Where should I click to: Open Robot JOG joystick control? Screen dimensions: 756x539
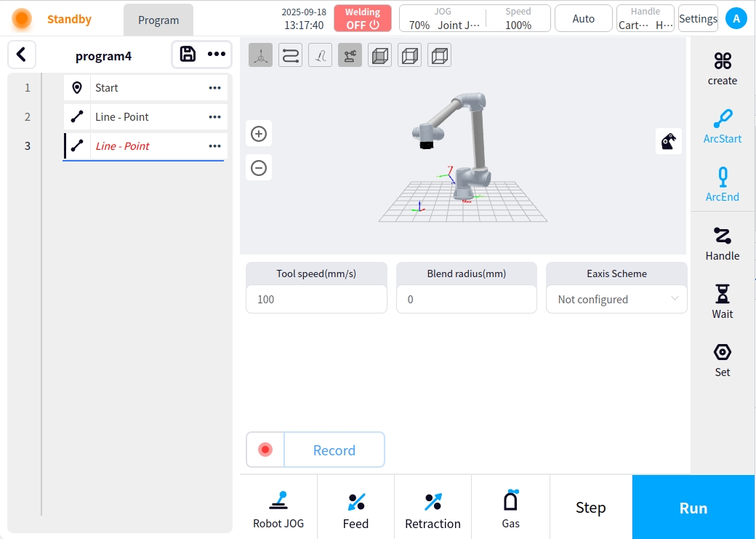click(x=278, y=508)
